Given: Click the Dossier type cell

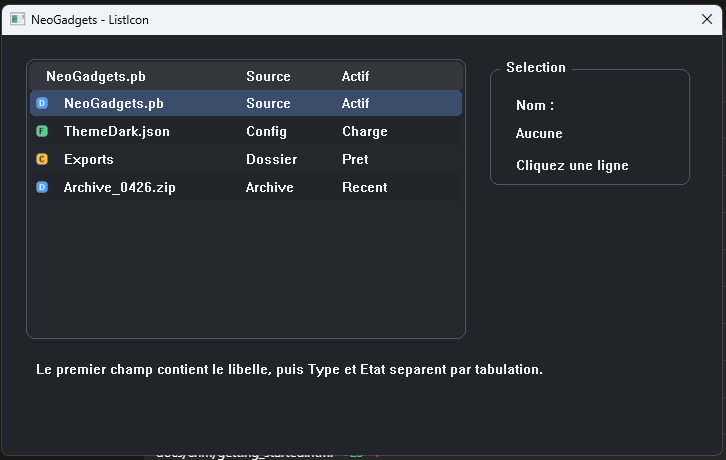Looking at the screenshot, I should coord(271,159).
